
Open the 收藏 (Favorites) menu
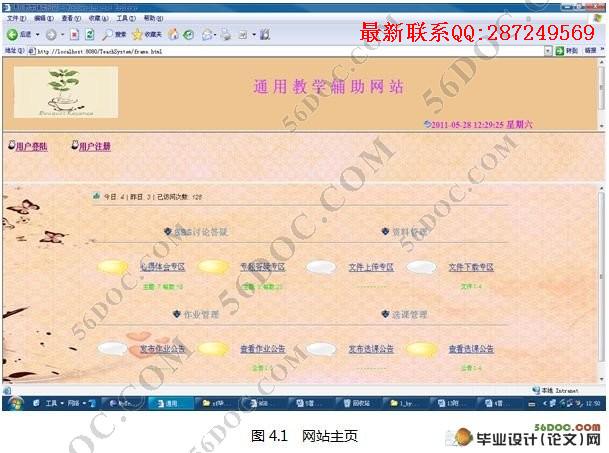[99, 18]
